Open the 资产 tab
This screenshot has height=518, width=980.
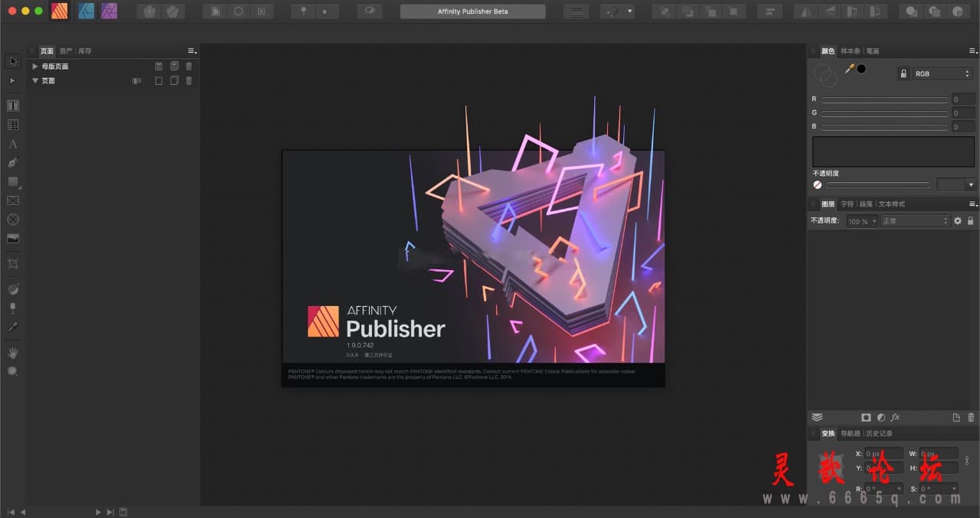click(66, 51)
